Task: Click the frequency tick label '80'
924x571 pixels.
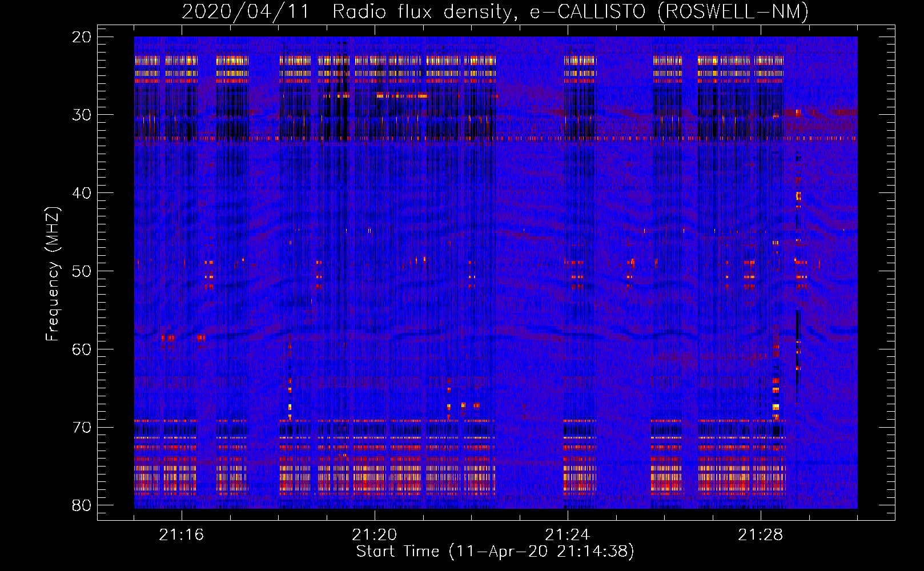Action: pos(82,505)
